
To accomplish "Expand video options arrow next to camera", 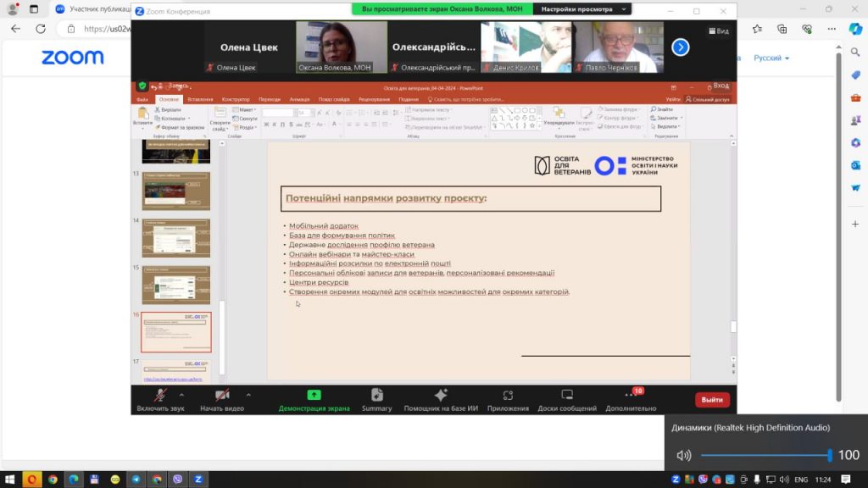I will coord(248,394).
